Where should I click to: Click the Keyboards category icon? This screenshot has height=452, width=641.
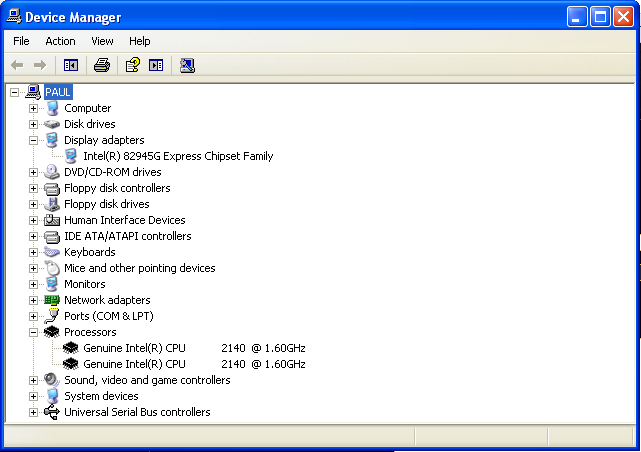tap(52, 252)
